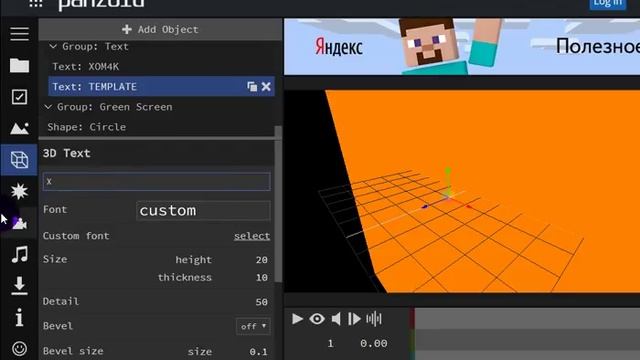Edit the height value 20
The height and width of the screenshot is (360, 640).
pos(262,260)
